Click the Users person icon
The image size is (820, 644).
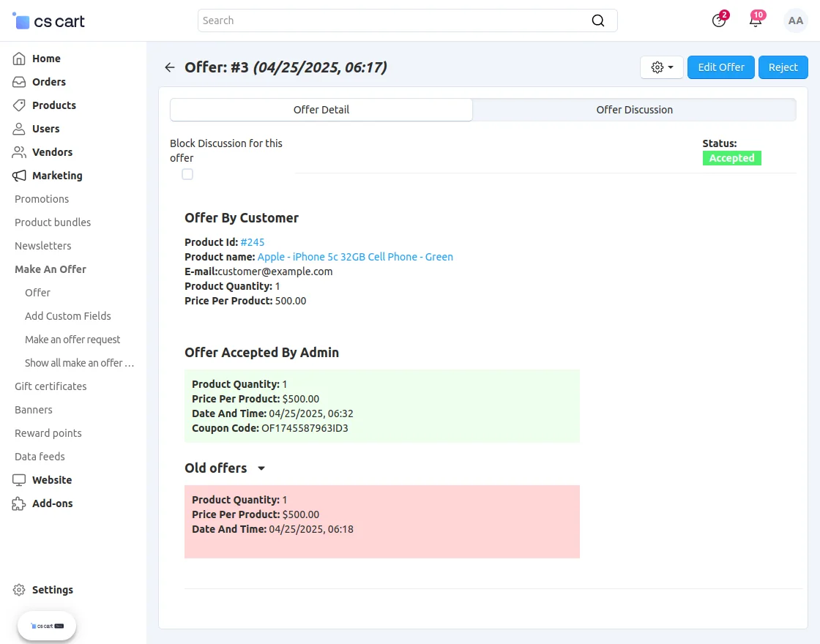(19, 129)
